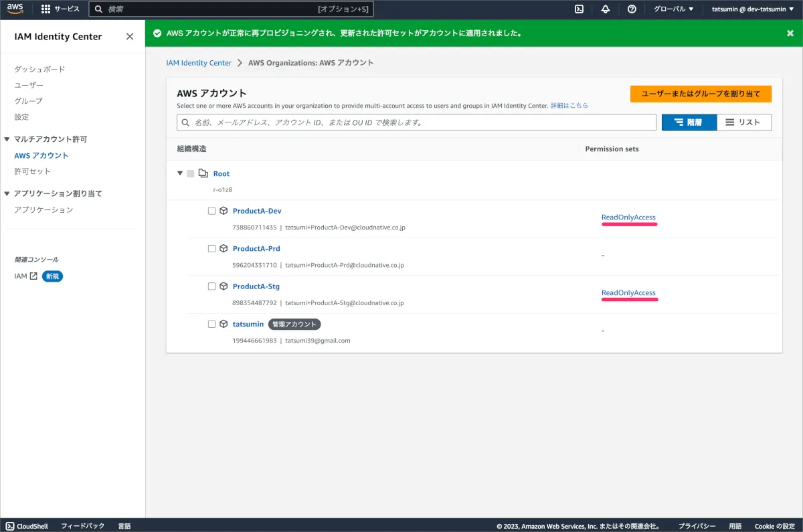Click the ProductA-Dev account cube icon
803x532 pixels.
pos(224,211)
